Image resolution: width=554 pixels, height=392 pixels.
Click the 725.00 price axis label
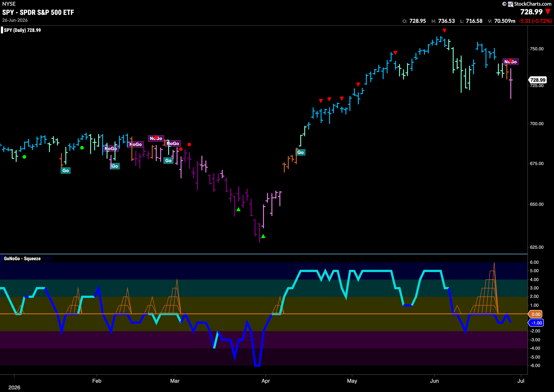pos(537,86)
